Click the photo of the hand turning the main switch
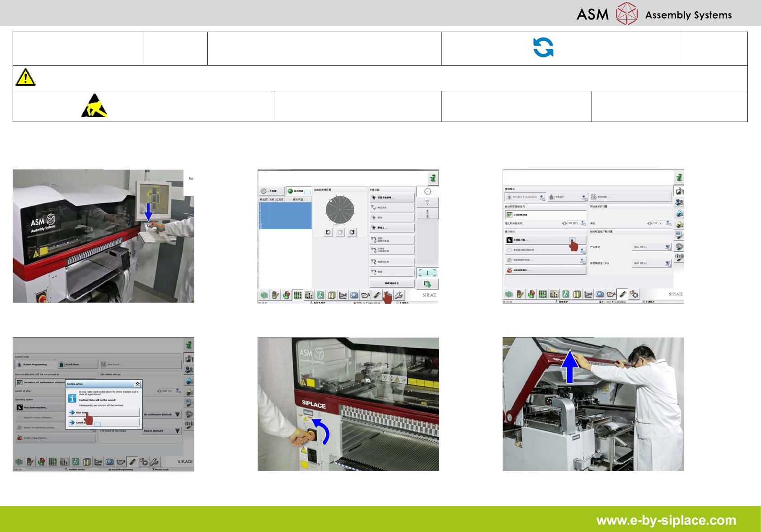 tap(348, 404)
